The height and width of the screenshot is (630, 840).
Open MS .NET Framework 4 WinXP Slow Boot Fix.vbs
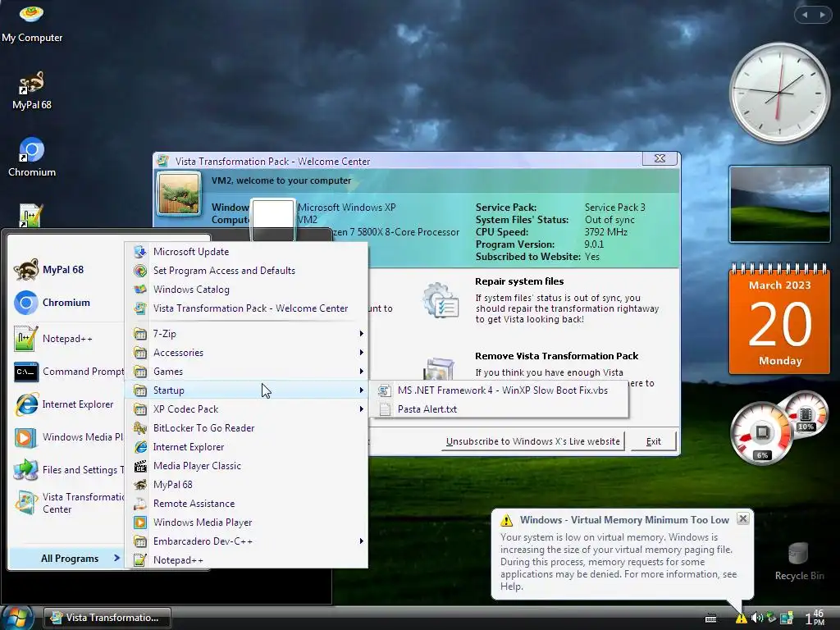click(498, 390)
